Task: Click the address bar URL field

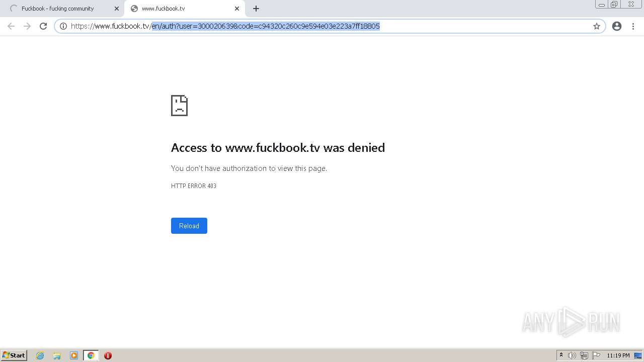Action: (330, 26)
